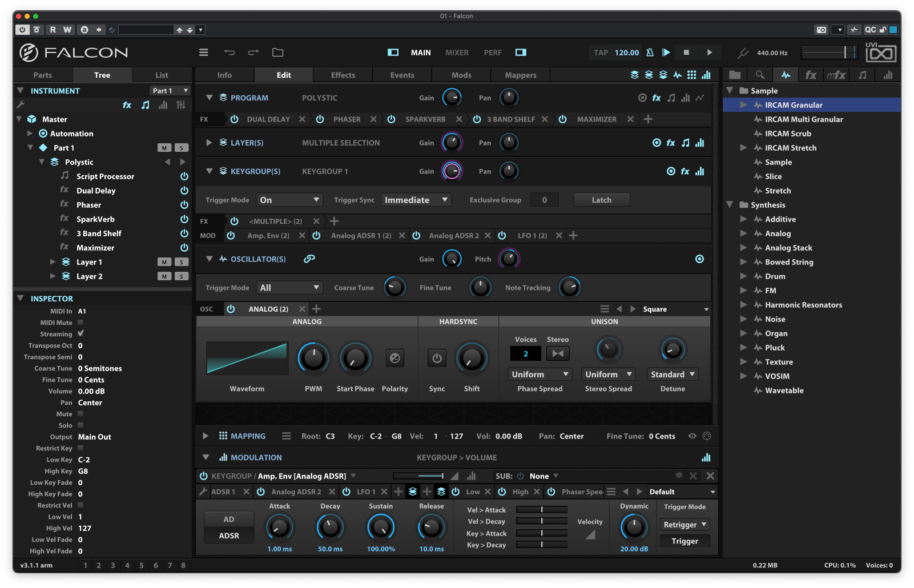Viewport: 914px width, 588px height.
Task: Expand the Additive synthesis category
Action: click(x=743, y=219)
